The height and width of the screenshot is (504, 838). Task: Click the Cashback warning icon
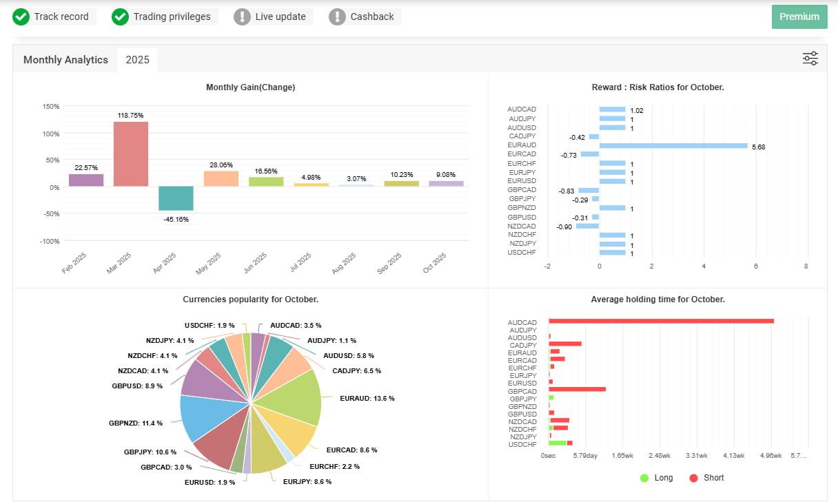338,17
